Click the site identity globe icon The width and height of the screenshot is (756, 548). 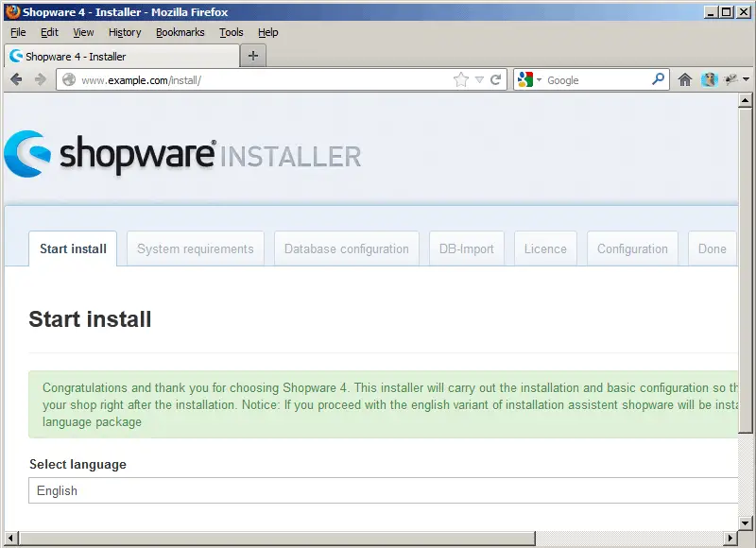click(x=69, y=79)
